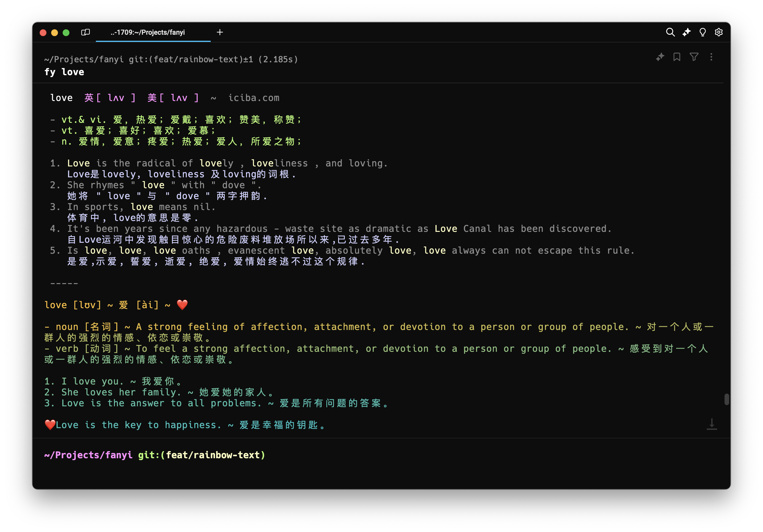Add a new tab with plus button

click(x=220, y=32)
